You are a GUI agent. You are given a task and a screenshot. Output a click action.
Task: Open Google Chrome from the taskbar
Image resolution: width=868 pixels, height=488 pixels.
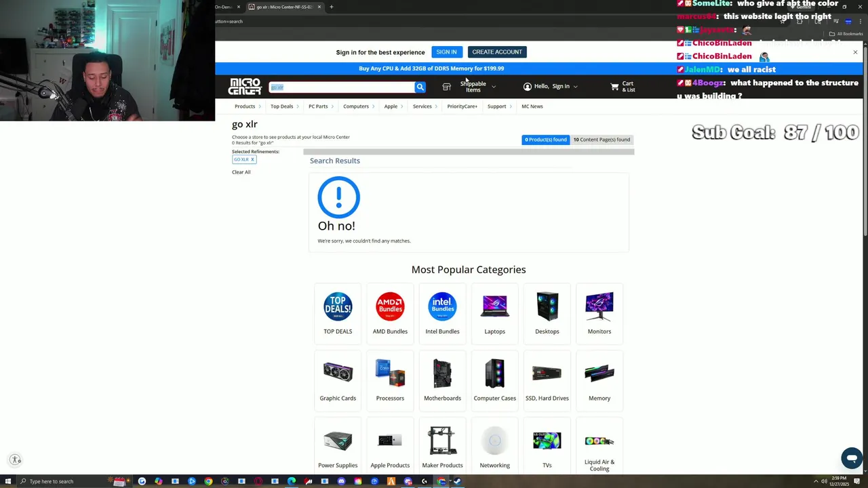click(x=208, y=481)
